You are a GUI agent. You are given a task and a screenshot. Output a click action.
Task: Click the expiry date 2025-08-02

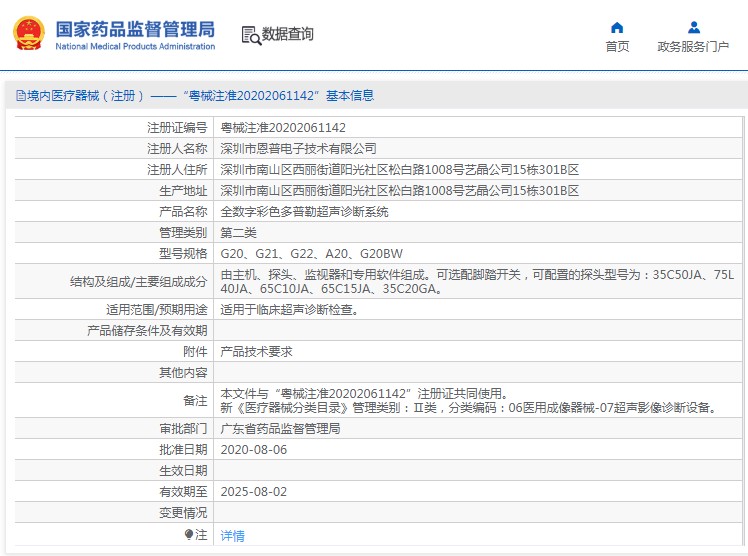pos(253,491)
